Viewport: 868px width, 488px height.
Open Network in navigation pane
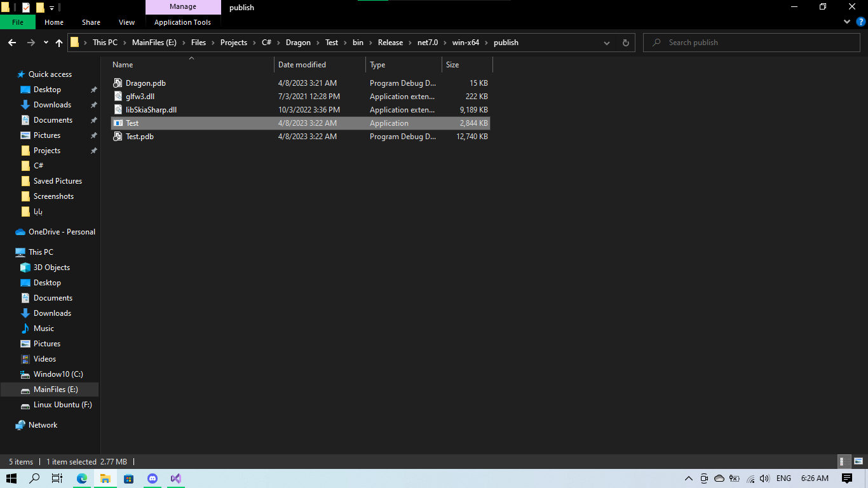tap(43, 425)
